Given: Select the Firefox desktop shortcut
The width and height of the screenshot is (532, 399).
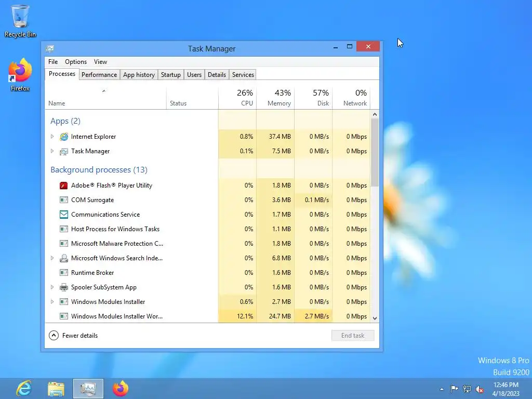Looking at the screenshot, I should 20,75.
